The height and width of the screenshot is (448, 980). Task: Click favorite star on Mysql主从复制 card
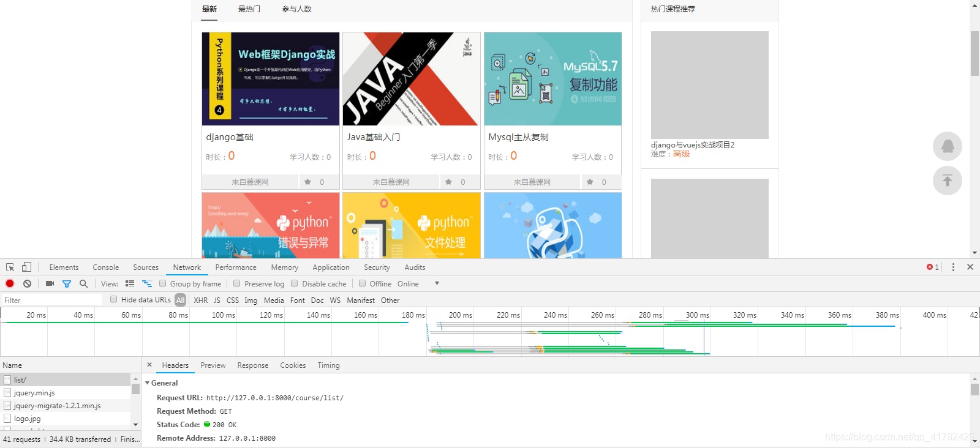click(x=590, y=182)
